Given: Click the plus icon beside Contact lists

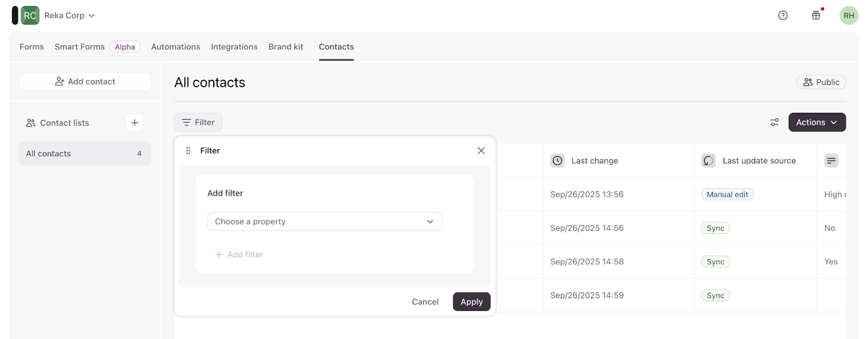Looking at the screenshot, I should pyautogui.click(x=135, y=123).
